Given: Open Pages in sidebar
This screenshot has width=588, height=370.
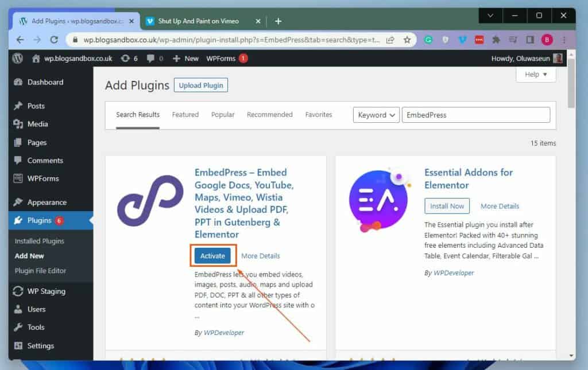Looking at the screenshot, I should pos(37,142).
